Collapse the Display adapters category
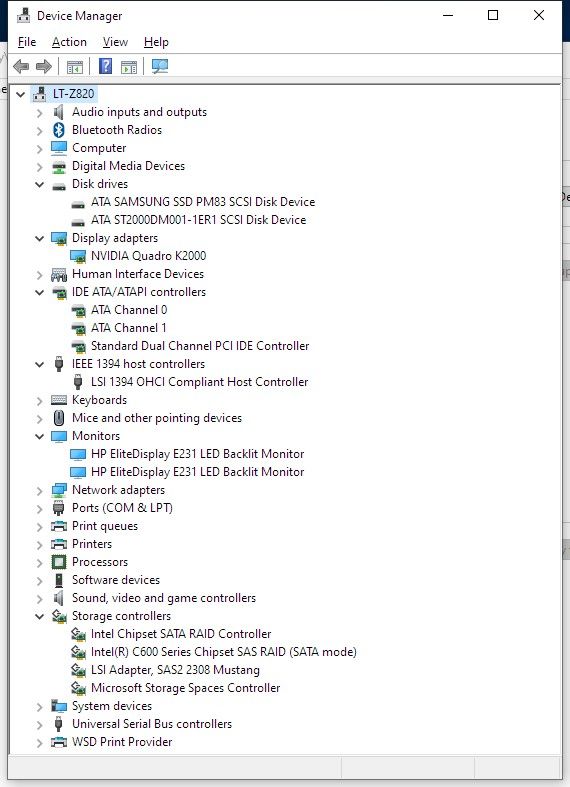 (40, 238)
